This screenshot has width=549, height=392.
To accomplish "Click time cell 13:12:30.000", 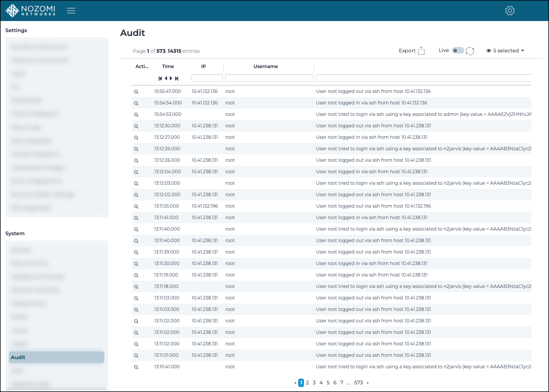I will [x=167, y=126].
